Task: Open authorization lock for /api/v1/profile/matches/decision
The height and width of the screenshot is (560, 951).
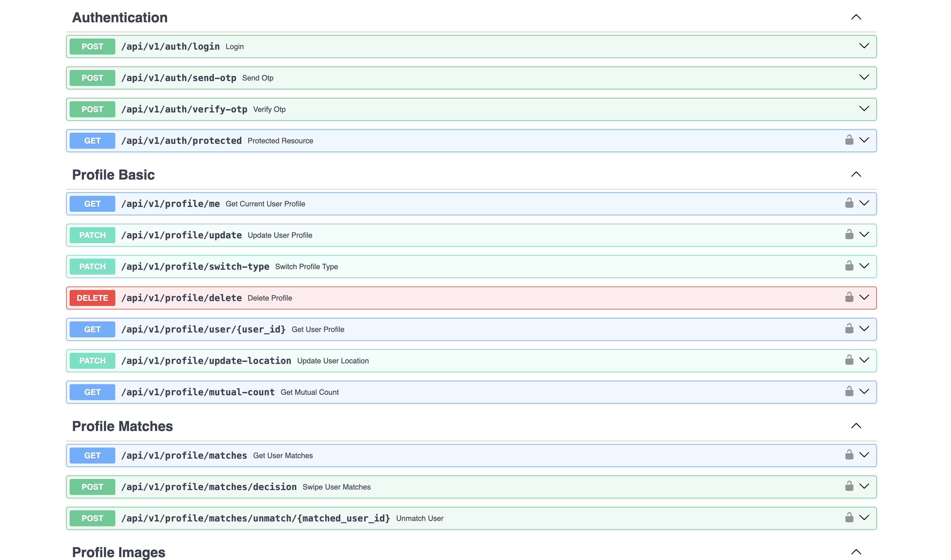Action: click(x=849, y=486)
